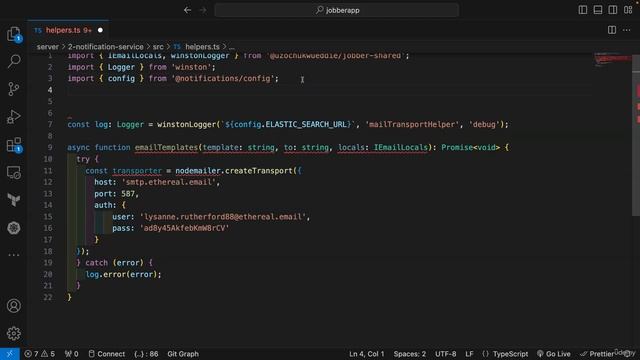The image size is (640, 360).
Task: Open Git Graph from status bar
Action: 183,354
